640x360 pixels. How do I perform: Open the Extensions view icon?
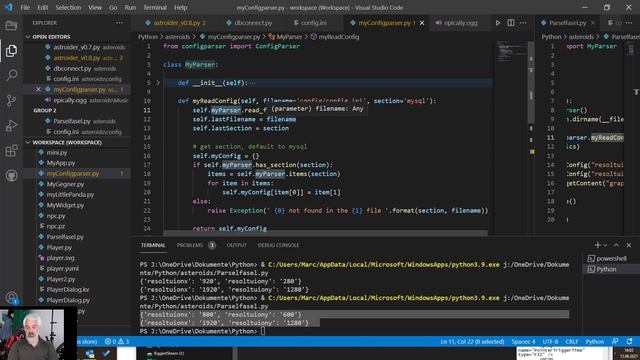[x=11, y=151]
